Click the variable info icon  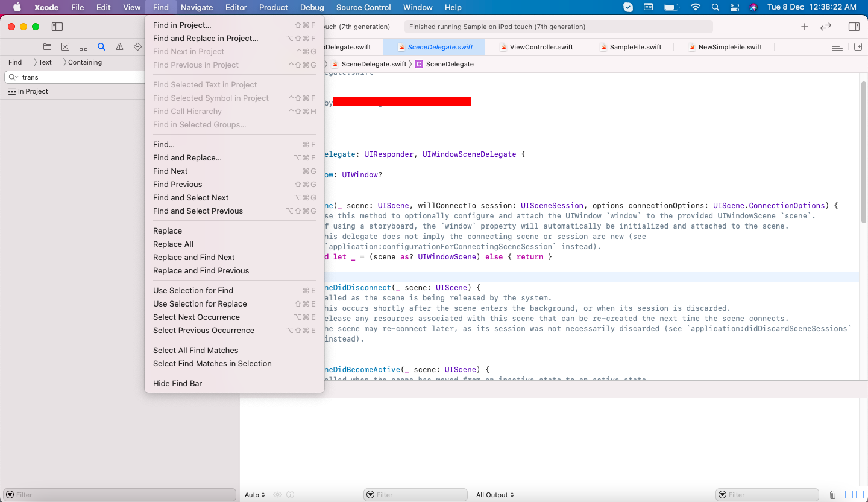(290, 495)
